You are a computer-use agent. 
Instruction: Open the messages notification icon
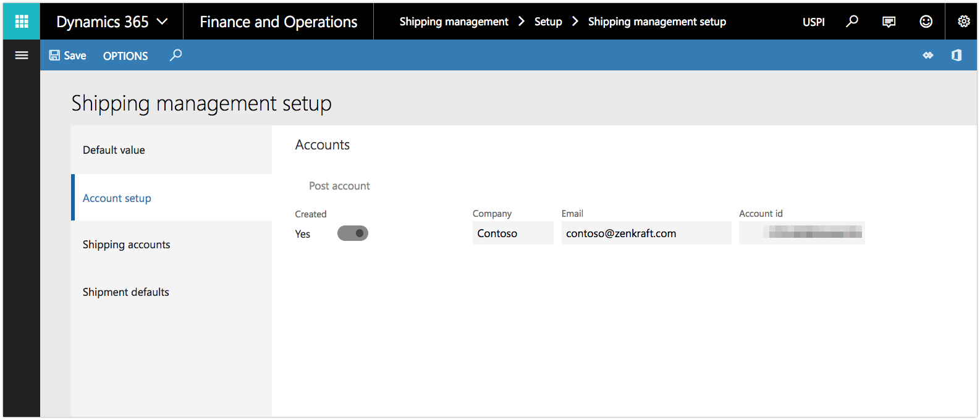(x=889, y=22)
